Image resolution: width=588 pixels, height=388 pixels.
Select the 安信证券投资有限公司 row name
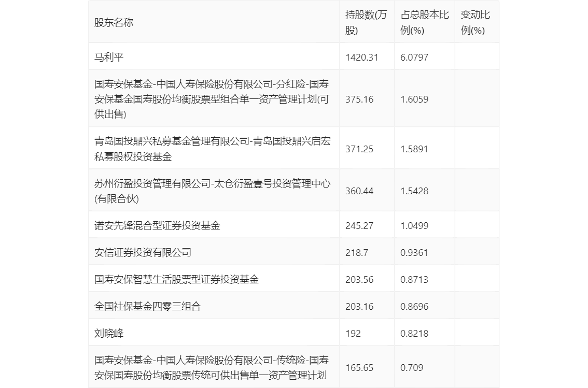coord(143,252)
